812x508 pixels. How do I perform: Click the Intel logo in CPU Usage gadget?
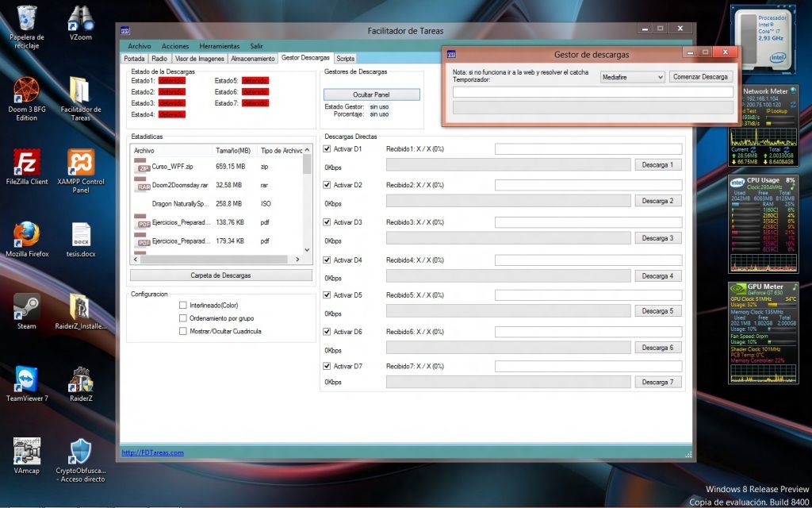[737, 182]
